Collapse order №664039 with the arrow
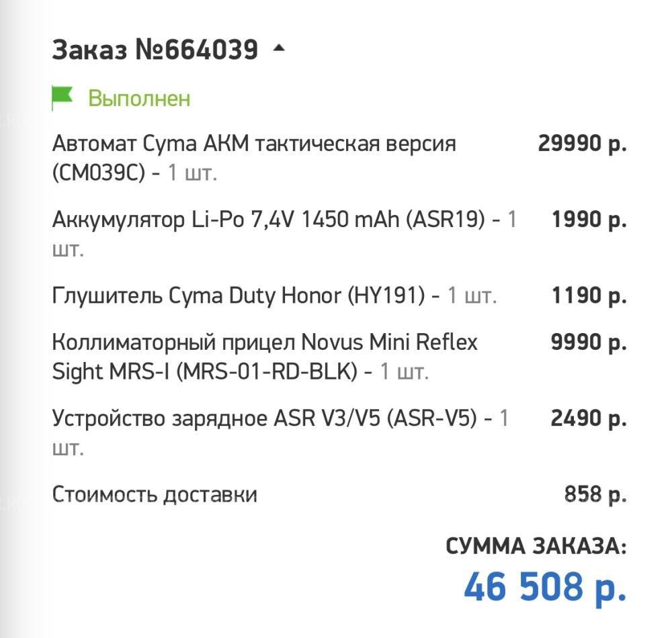672x638 pixels. click(x=279, y=49)
